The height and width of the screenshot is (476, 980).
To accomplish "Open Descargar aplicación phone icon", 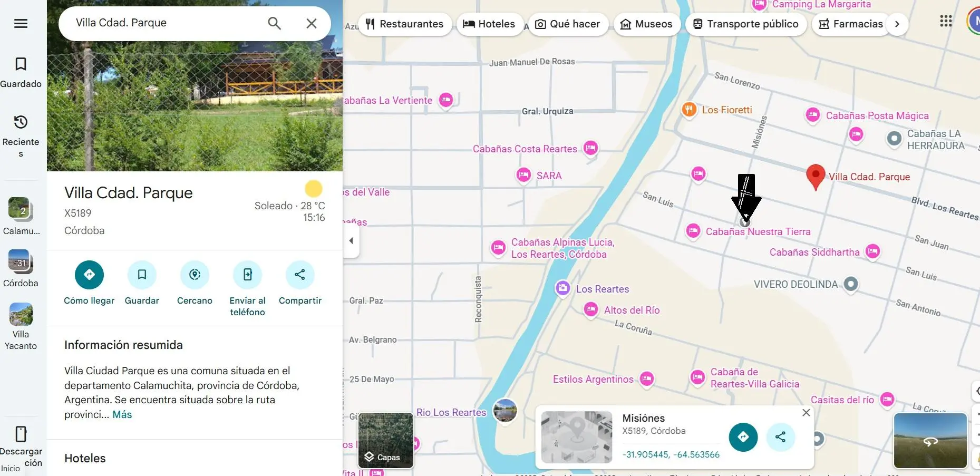I will tap(21, 434).
